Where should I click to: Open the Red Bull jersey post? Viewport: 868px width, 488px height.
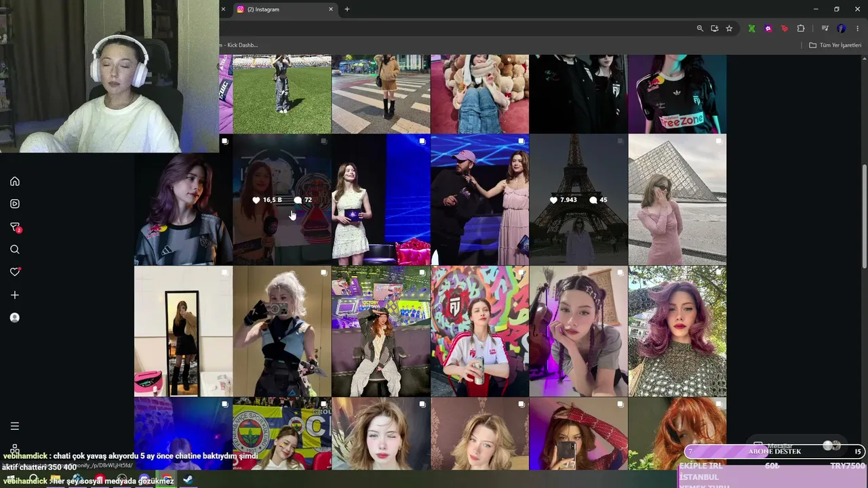tap(677, 94)
